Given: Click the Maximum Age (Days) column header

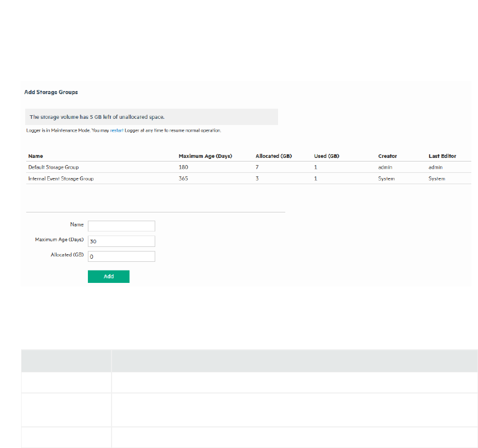Looking at the screenshot, I should 205,156.
